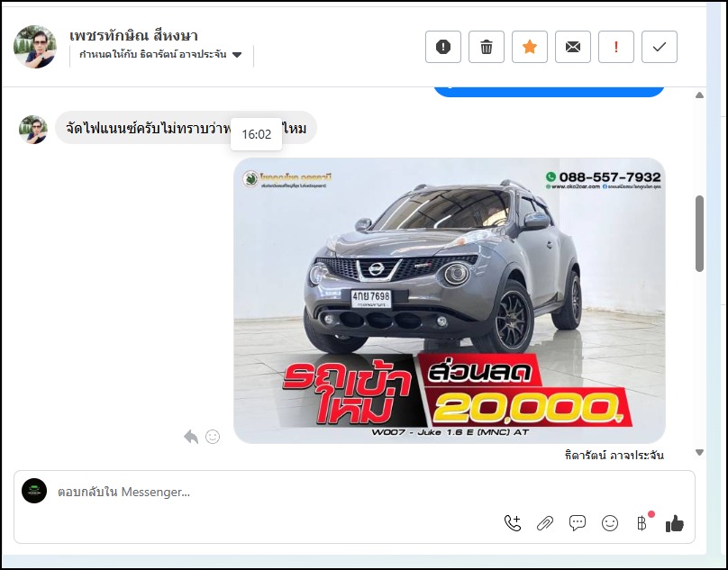Click the page avatar in reply box

click(34, 491)
